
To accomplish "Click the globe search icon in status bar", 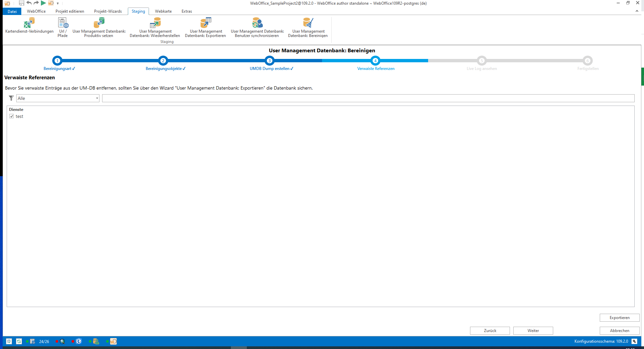I will [62, 341].
